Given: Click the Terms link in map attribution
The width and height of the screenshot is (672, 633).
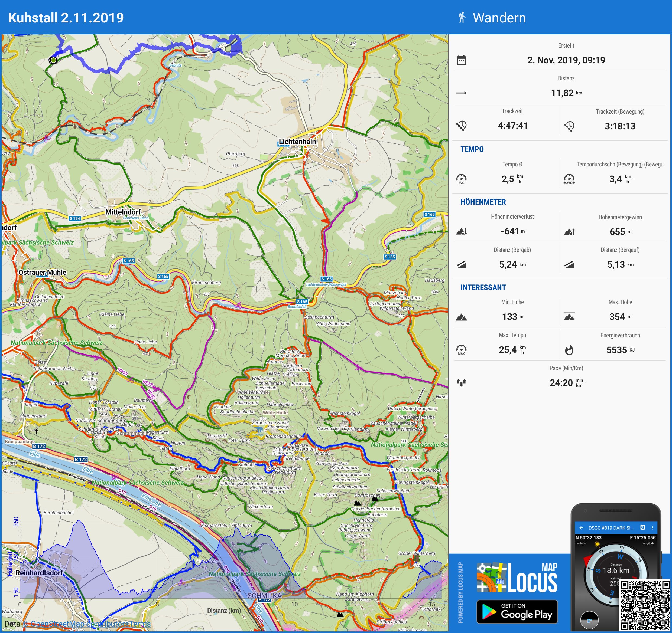Looking at the screenshot, I should pos(140,624).
